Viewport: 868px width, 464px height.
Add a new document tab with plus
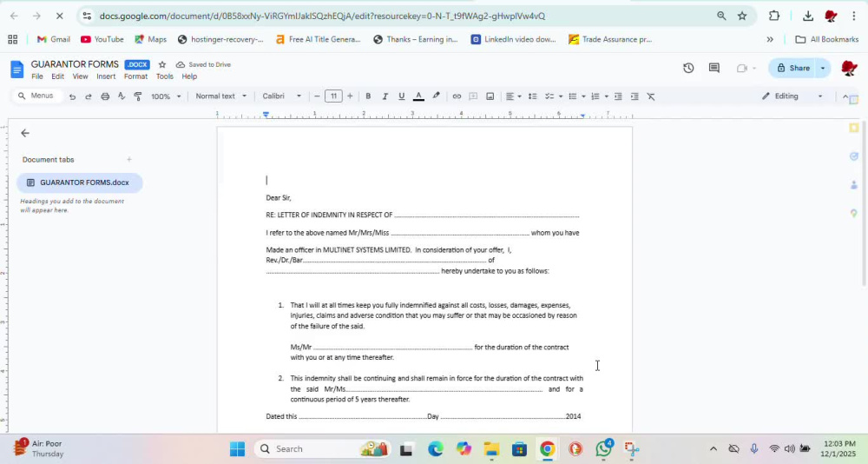tap(129, 160)
